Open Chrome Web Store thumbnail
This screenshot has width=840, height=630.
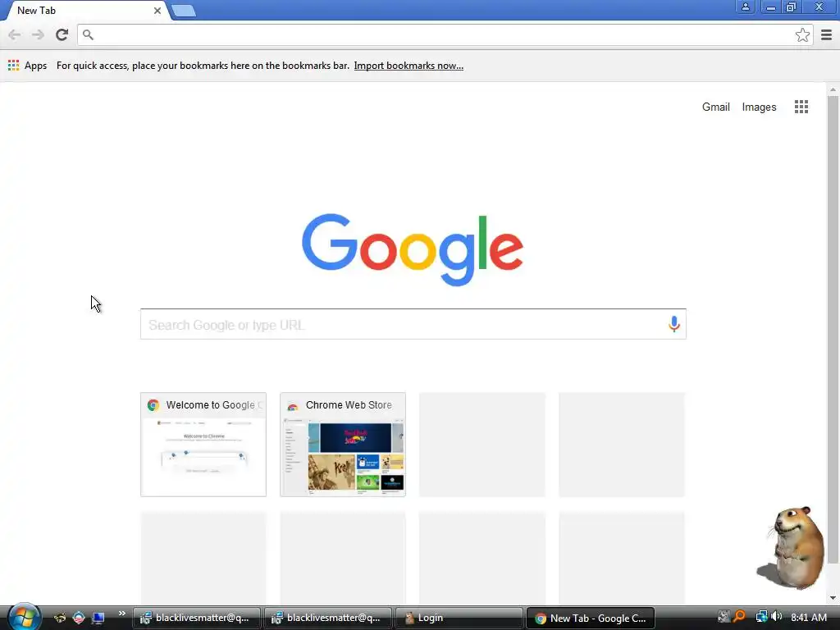343,444
